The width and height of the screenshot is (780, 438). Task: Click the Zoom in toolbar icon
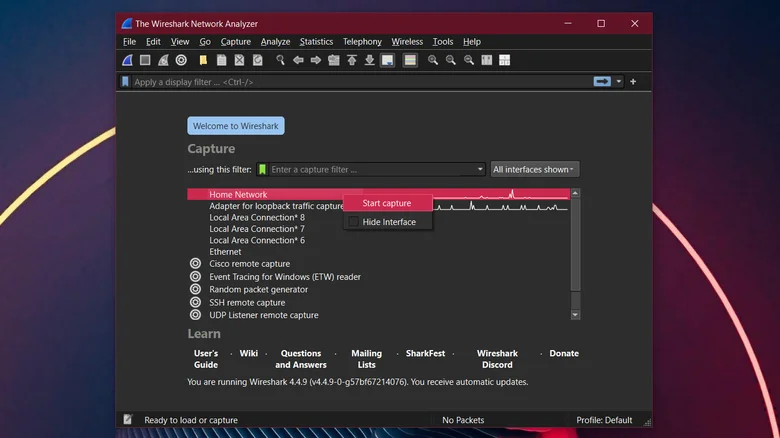click(x=433, y=60)
